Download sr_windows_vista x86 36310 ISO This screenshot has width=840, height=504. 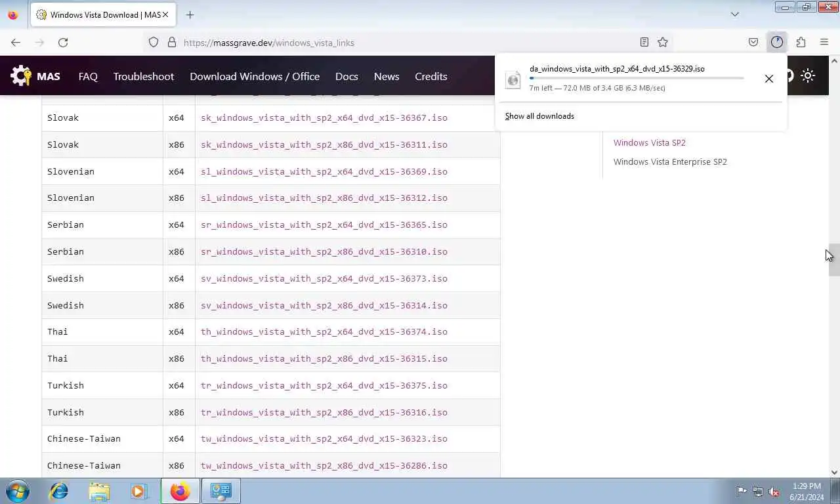[x=324, y=251]
